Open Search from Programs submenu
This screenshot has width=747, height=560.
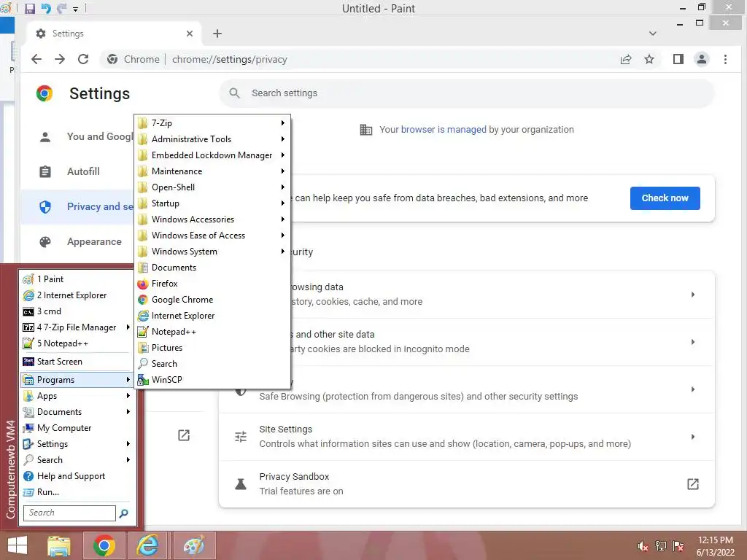(212, 364)
